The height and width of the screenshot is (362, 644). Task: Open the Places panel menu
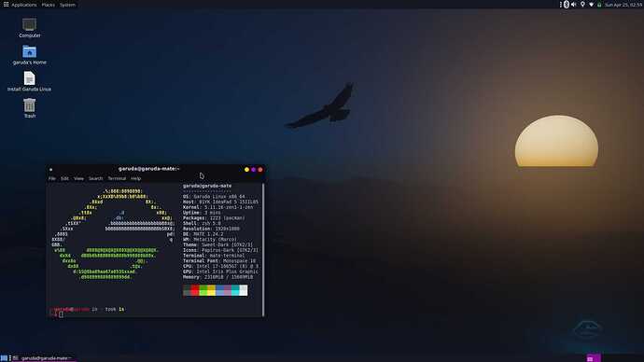(48, 5)
